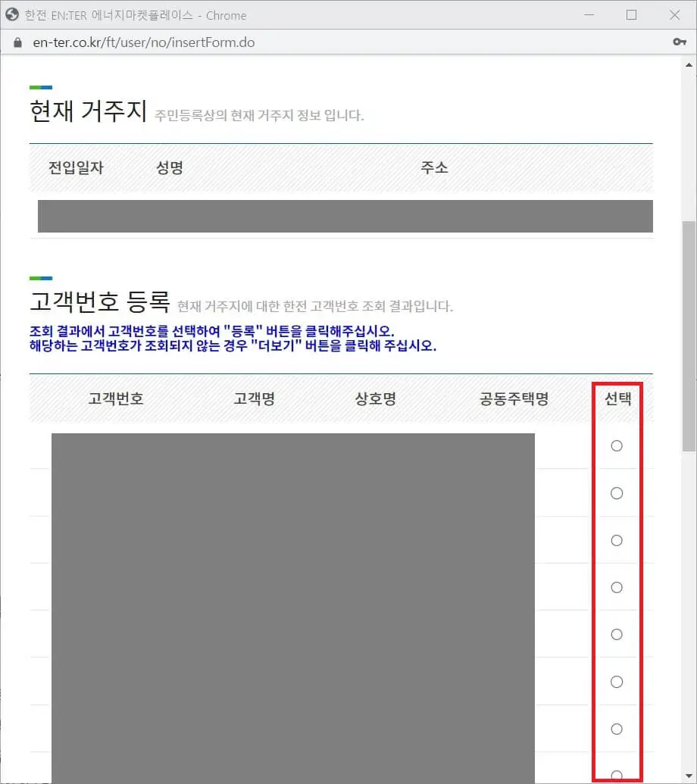Choose the third customer number radio button
Screen dimensions: 697x784
[x=617, y=540]
